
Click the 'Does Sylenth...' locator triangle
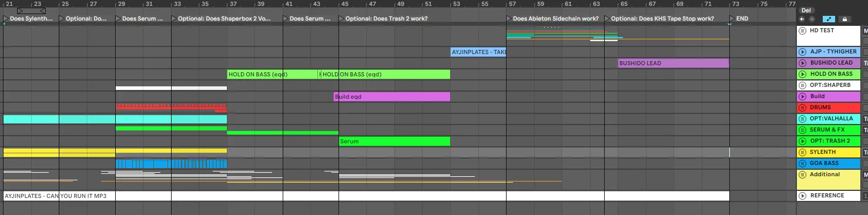tap(5, 19)
